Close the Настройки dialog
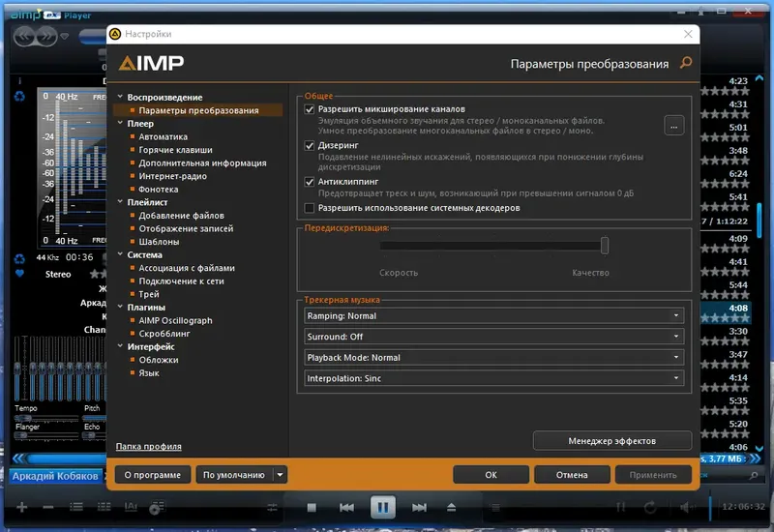 [x=688, y=34]
